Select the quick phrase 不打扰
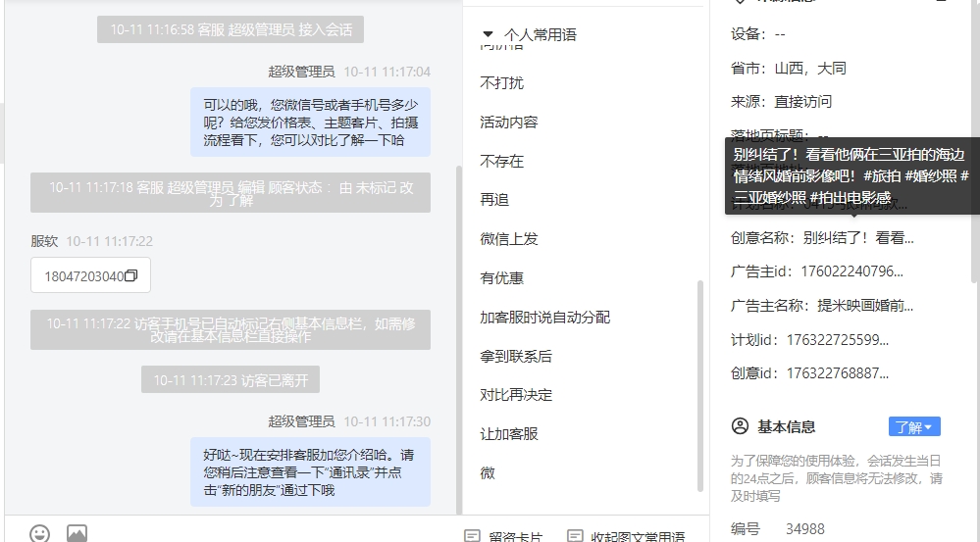The width and height of the screenshot is (980, 542). [x=502, y=83]
